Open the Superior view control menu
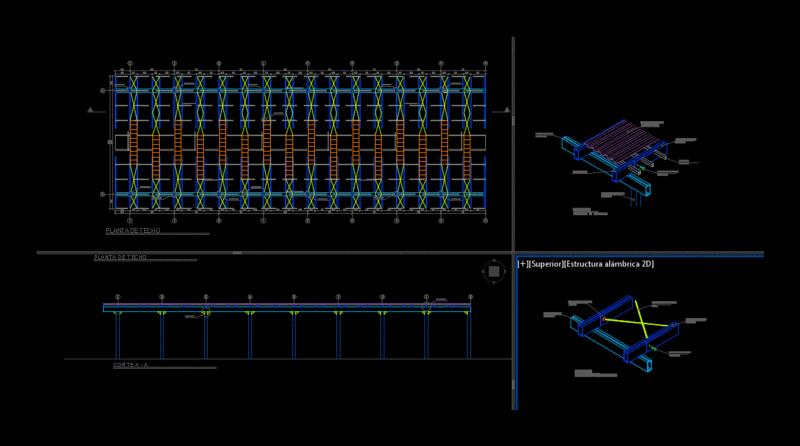800x446 pixels. click(544, 264)
